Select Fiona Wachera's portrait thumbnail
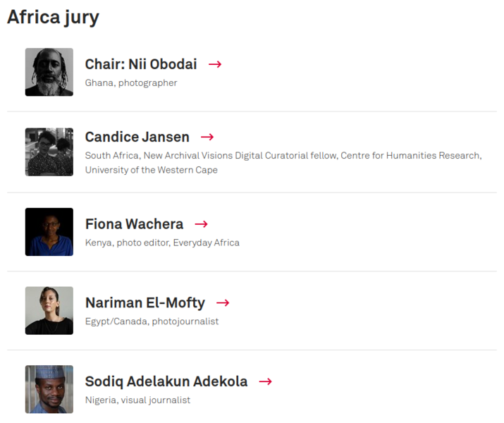This screenshot has height=423, width=504. (49, 232)
